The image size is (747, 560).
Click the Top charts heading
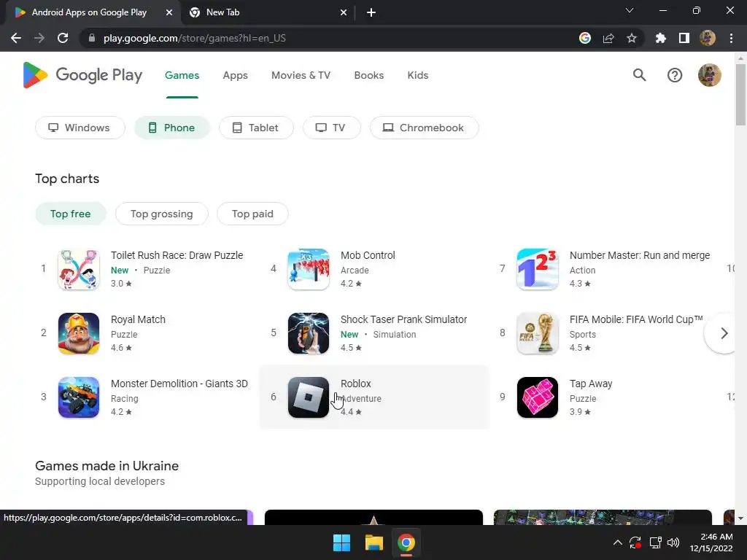click(67, 179)
